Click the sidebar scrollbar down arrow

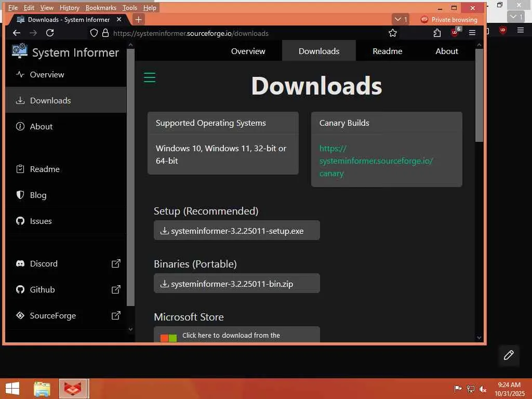pos(130,329)
